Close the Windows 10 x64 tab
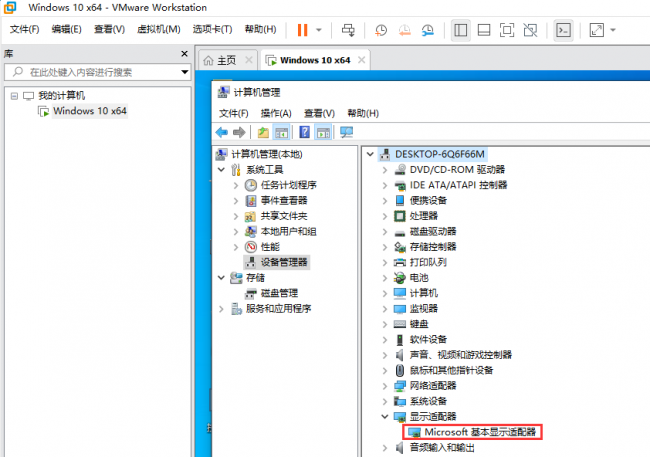 [361, 60]
